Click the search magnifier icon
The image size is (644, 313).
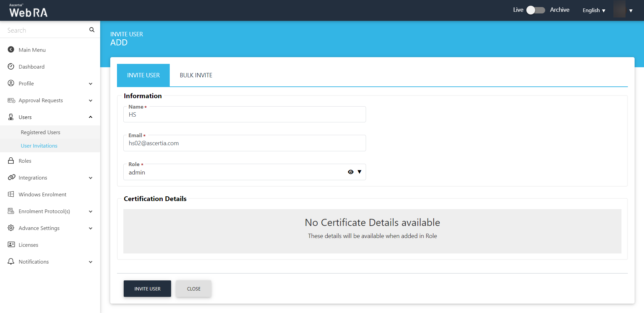tap(92, 30)
